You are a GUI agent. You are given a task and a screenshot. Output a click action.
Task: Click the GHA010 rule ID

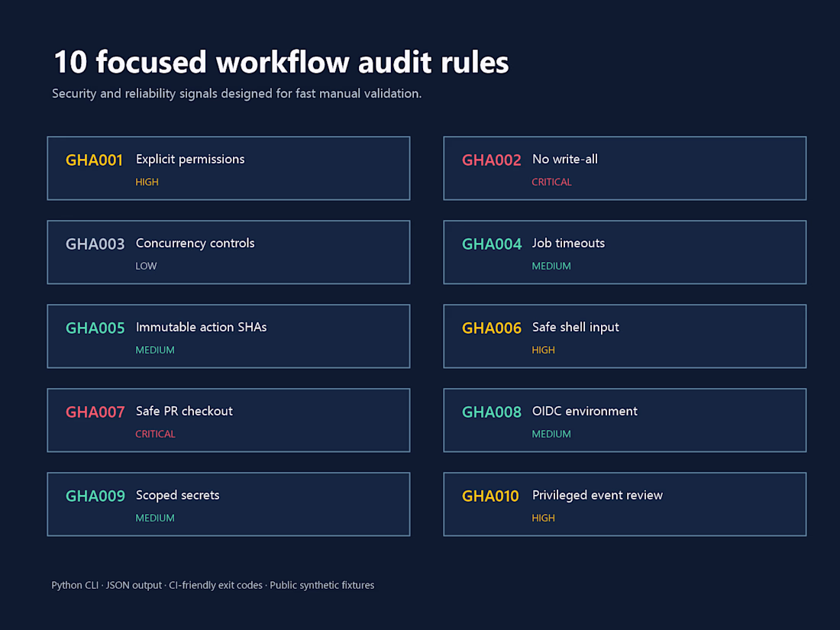click(490, 496)
